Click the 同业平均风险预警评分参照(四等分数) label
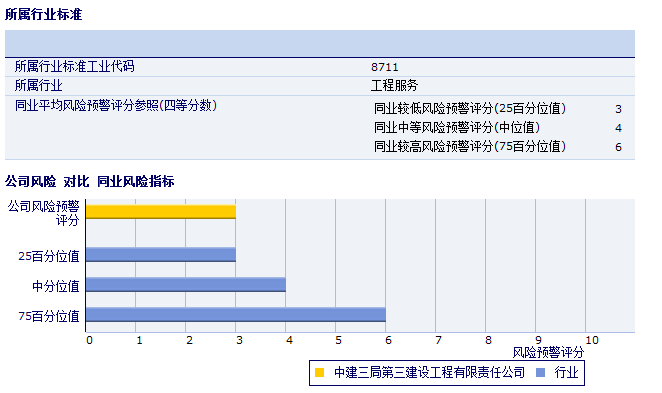Image resolution: width=662 pixels, height=393 pixels. pyautogui.click(x=116, y=106)
